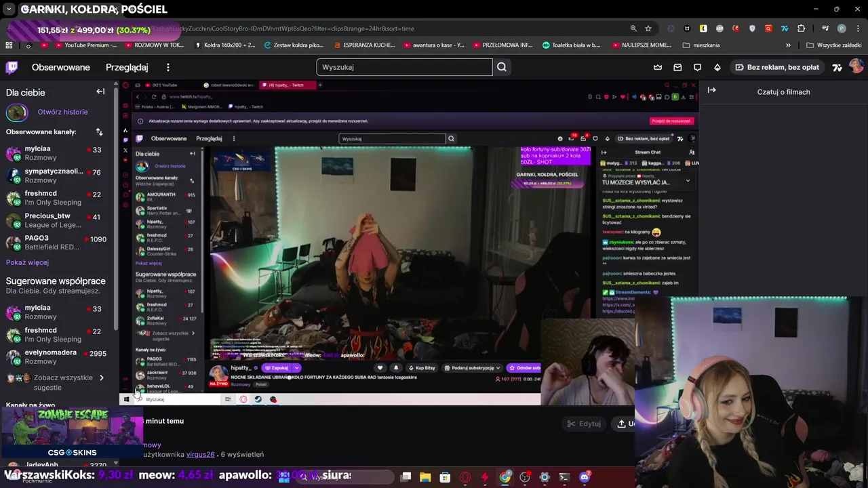Open YouTube Premium bookmark
This screenshot has width=868, height=488.
[79, 45]
